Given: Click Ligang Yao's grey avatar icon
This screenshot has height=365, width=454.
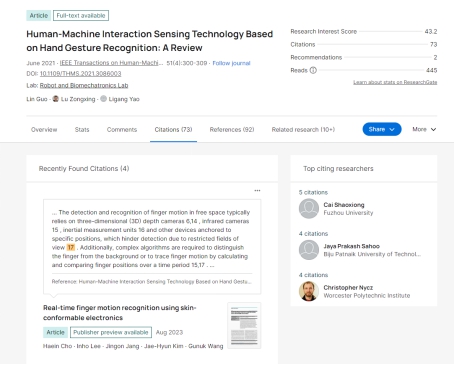Looking at the screenshot, I should tap(104, 99).
